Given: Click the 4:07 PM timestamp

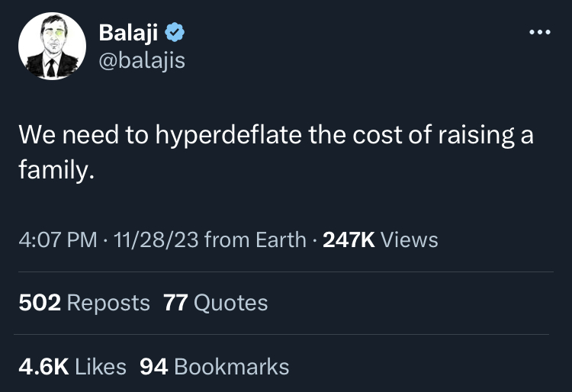Looking at the screenshot, I should [x=58, y=239].
